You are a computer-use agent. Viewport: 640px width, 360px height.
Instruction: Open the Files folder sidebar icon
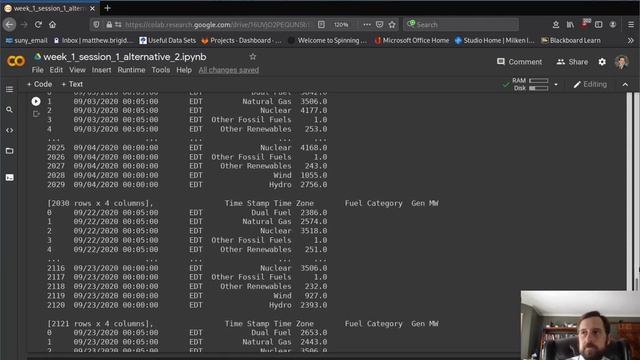click(9, 151)
